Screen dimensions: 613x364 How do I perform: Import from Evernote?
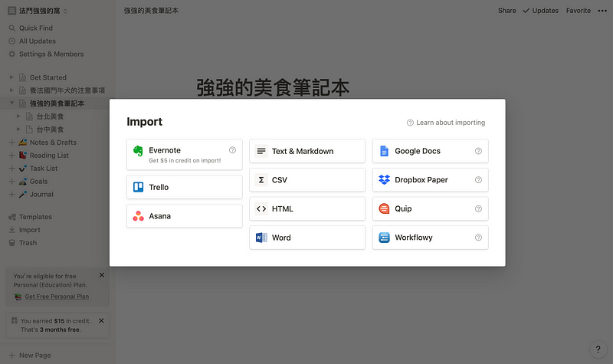184,155
